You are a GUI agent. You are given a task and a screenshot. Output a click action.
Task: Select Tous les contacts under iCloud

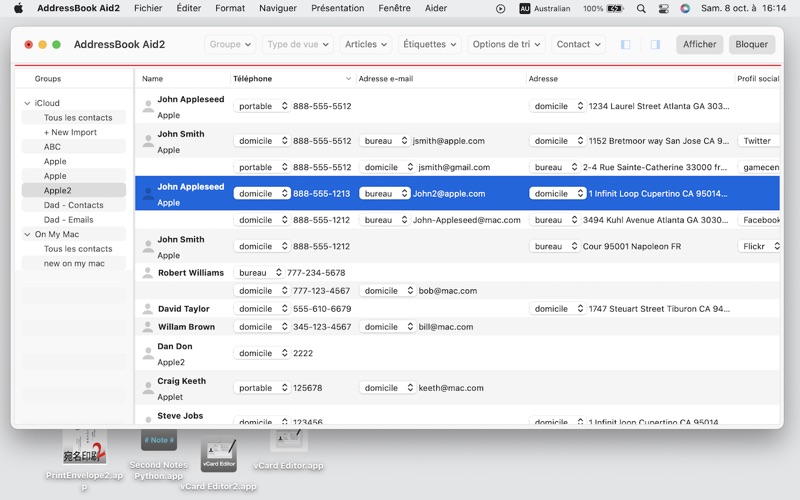tap(73, 117)
